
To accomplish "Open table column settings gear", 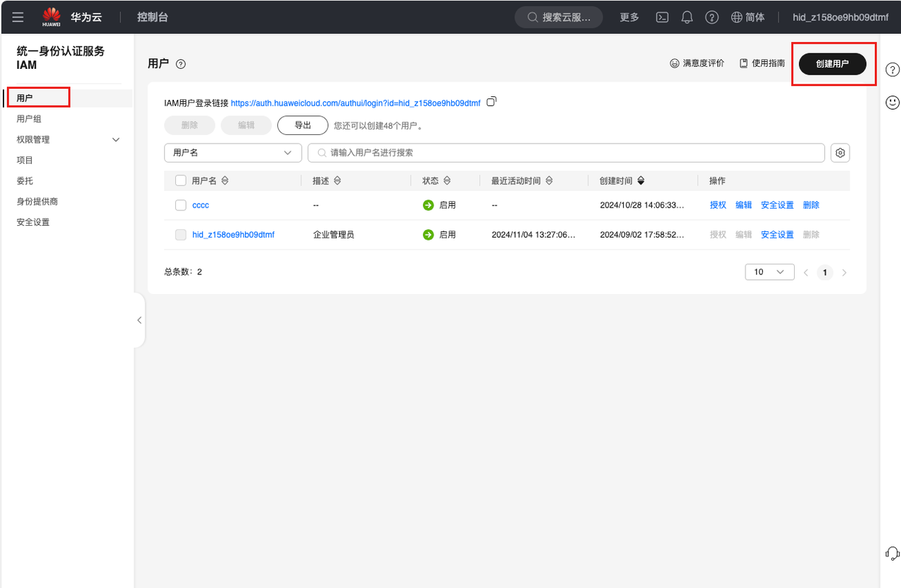I will (840, 153).
